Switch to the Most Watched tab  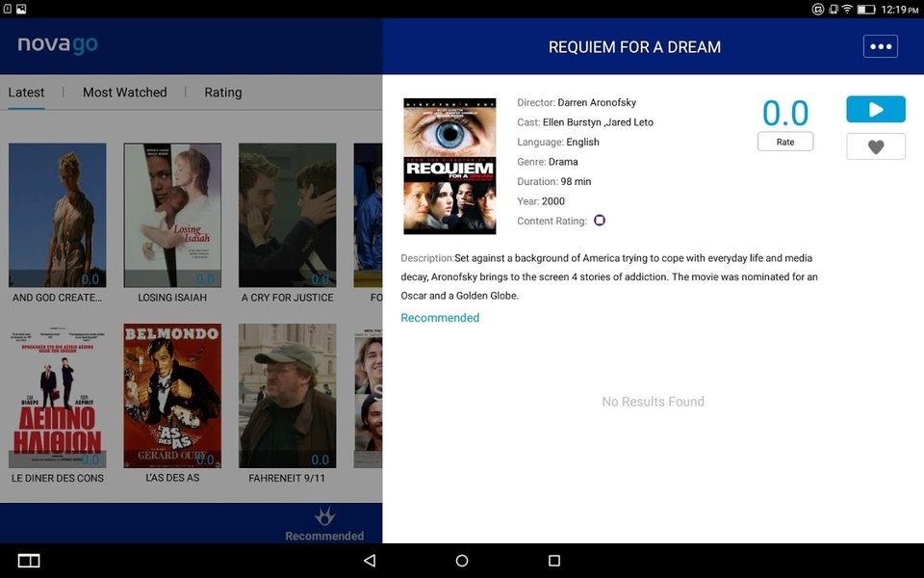(x=124, y=92)
